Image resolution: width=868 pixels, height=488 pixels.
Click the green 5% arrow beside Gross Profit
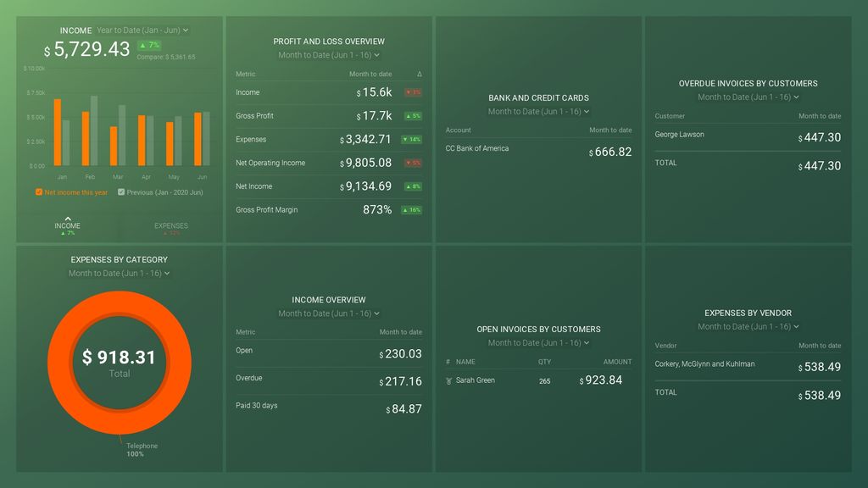(413, 115)
